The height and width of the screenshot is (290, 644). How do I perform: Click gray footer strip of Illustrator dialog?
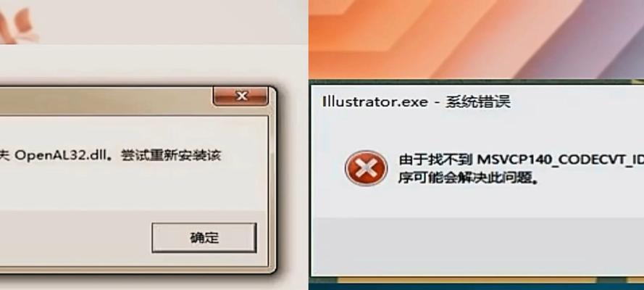[477, 246]
